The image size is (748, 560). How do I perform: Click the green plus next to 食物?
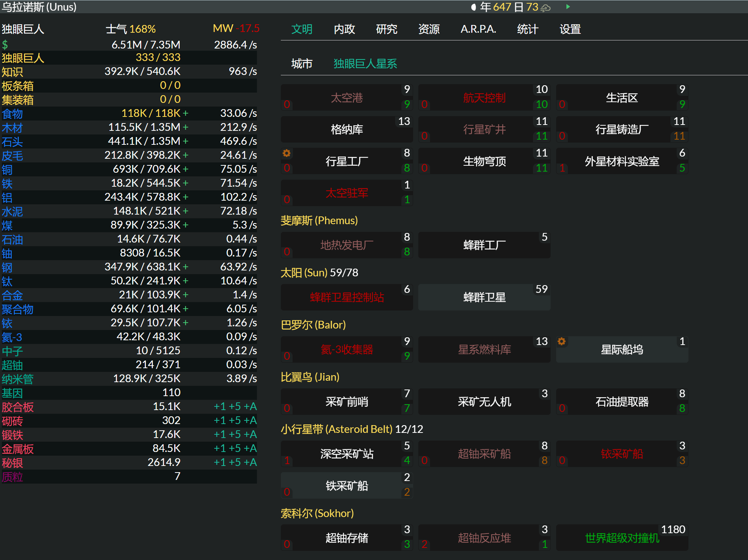[186, 113]
